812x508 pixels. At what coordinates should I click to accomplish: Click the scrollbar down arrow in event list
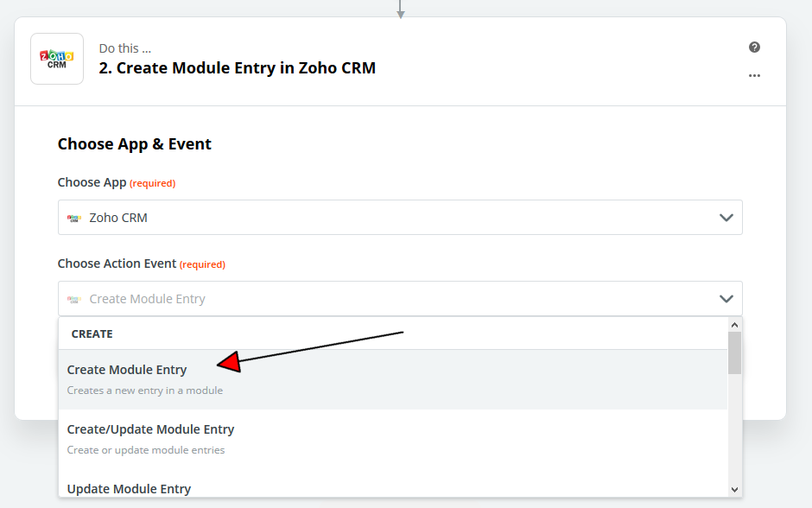(735, 489)
